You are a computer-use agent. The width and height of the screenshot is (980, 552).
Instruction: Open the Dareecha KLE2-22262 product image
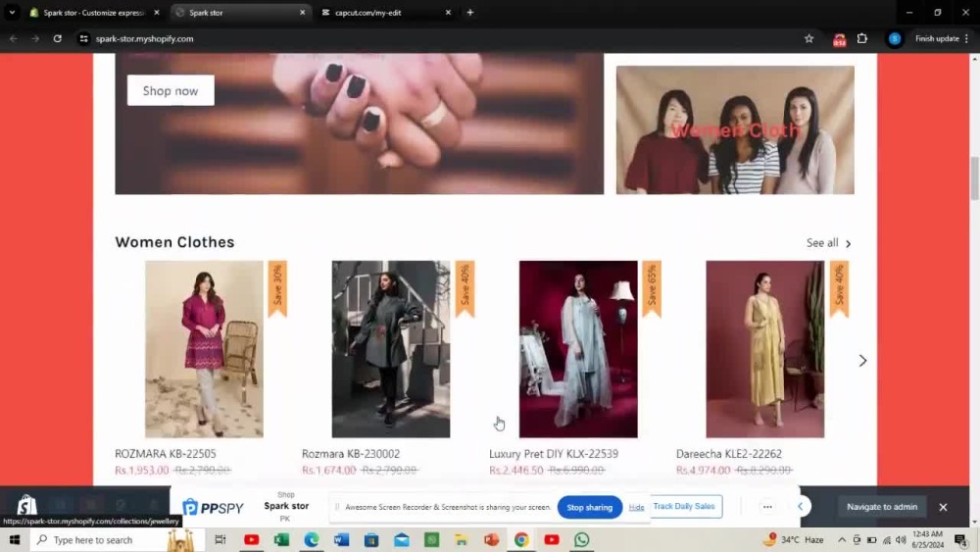click(765, 349)
